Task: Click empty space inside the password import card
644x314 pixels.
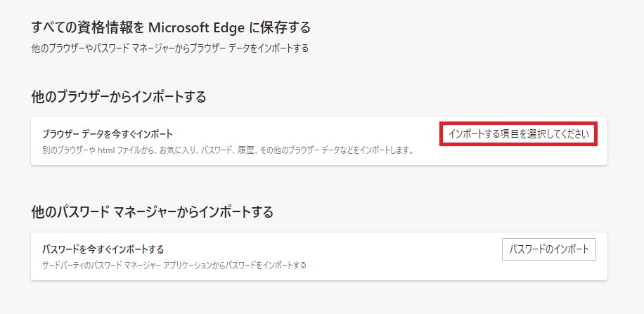Action: [328, 250]
